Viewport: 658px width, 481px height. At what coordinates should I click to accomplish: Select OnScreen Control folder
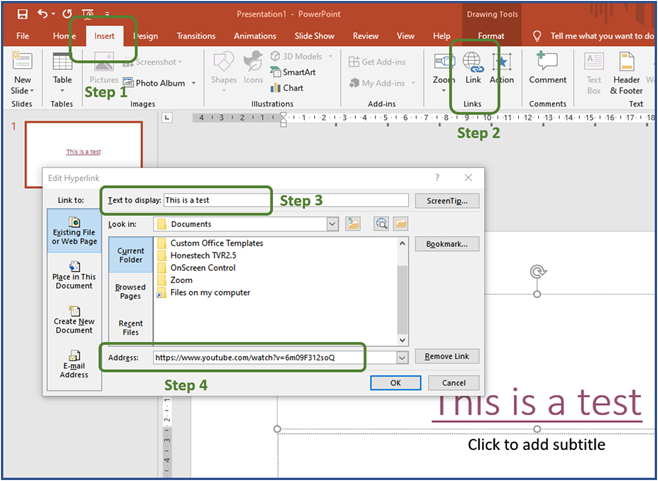click(196, 267)
